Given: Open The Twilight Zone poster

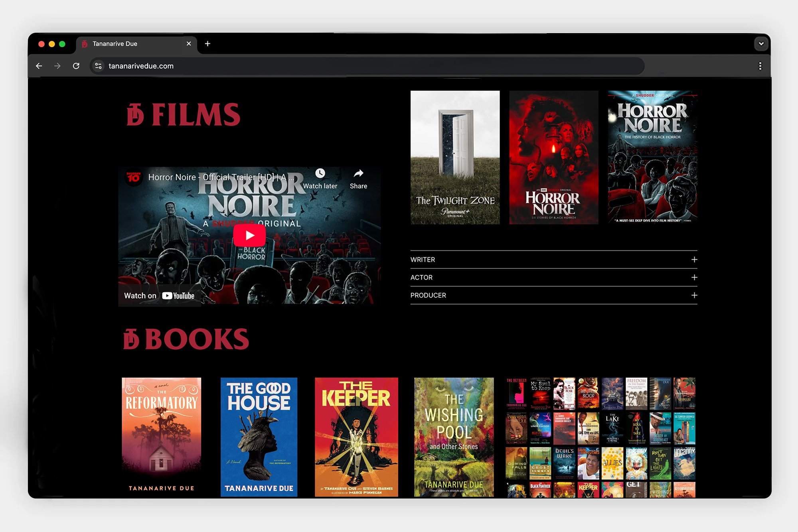Looking at the screenshot, I should [455, 157].
